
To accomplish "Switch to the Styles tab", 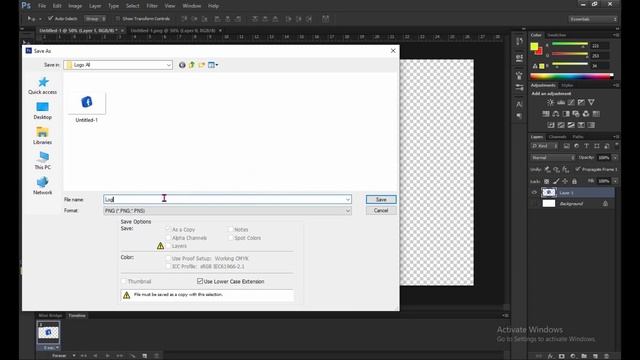I will click(x=567, y=85).
